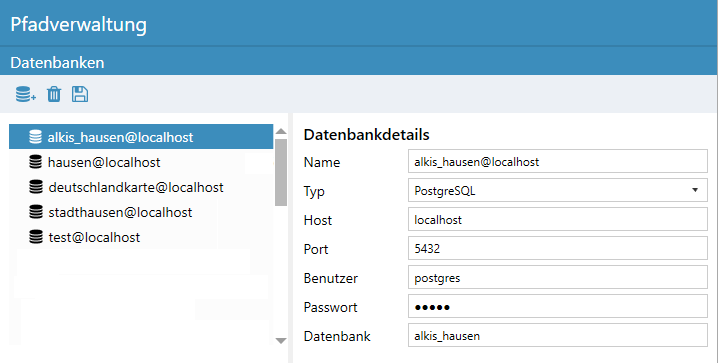The height and width of the screenshot is (363, 718).
Task: Click the Passwort label
Action: click(330, 307)
